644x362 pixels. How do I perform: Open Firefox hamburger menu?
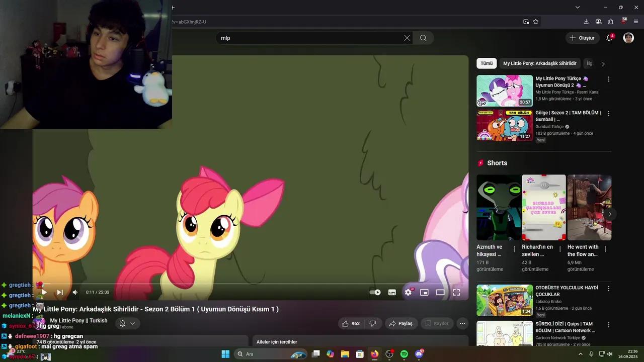(636, 22)
